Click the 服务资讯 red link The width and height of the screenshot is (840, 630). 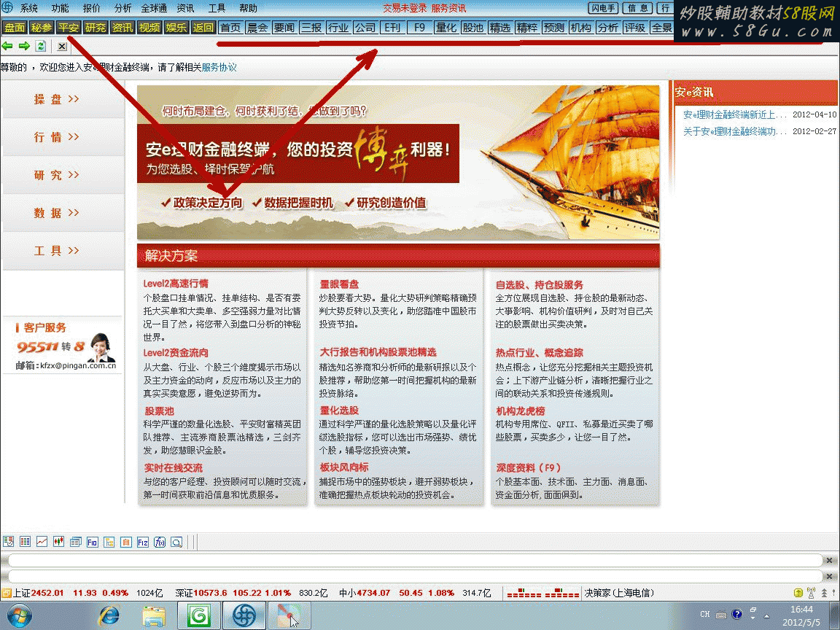[449, 8]
